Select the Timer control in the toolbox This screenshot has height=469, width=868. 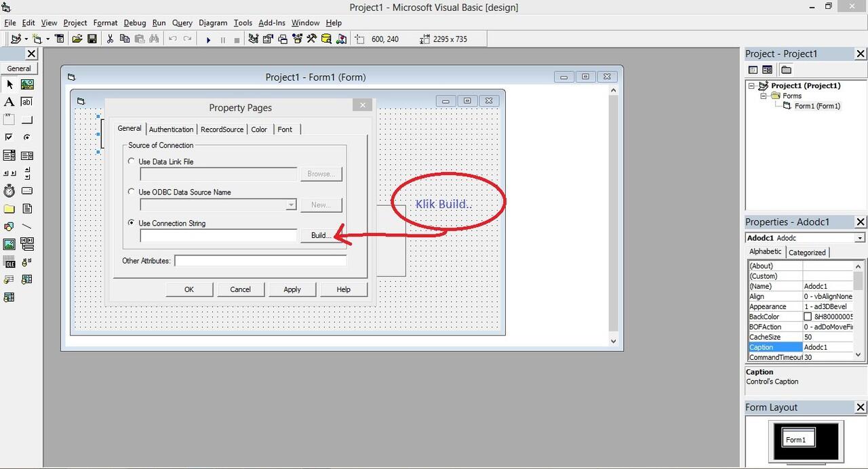(x=9, y=191)
